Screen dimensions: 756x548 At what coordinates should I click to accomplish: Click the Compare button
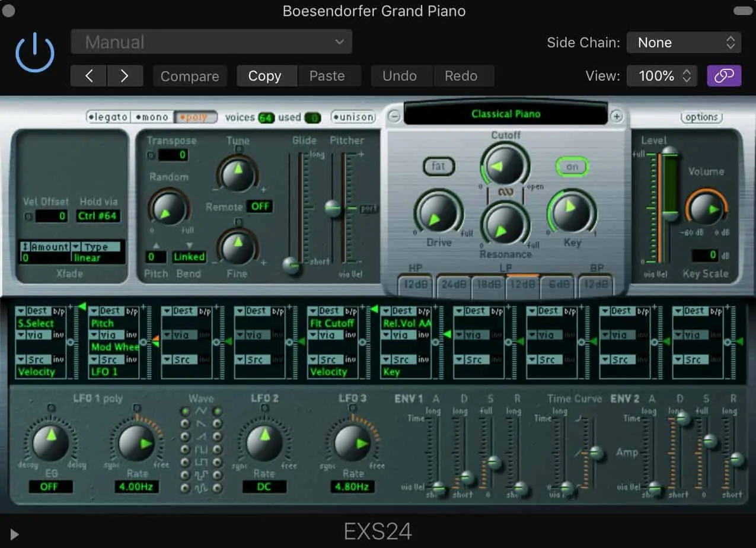pos(190,76)
